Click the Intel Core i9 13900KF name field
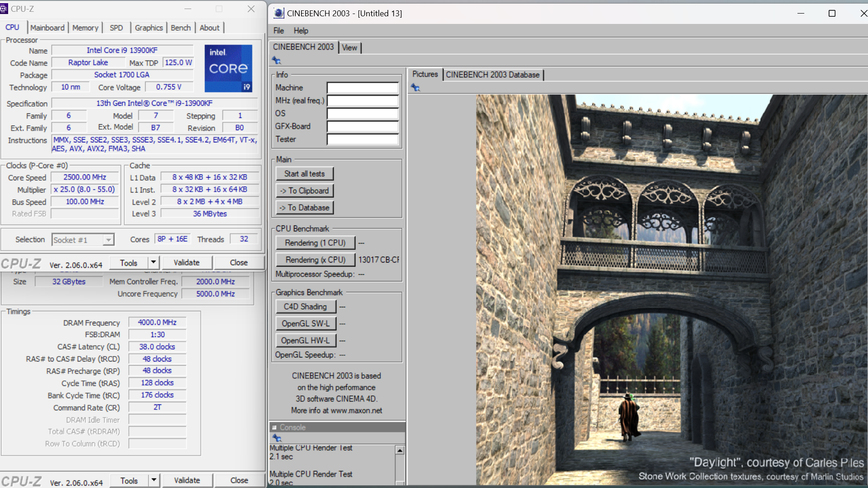The height and width of the screenshot is (488, 868). click(x=123, y=50)
